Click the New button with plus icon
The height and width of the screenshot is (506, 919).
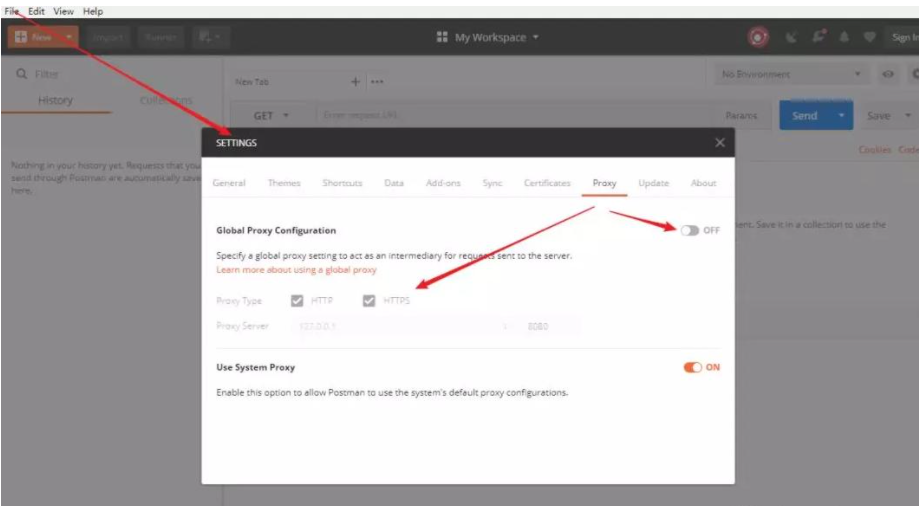(33, 37)
